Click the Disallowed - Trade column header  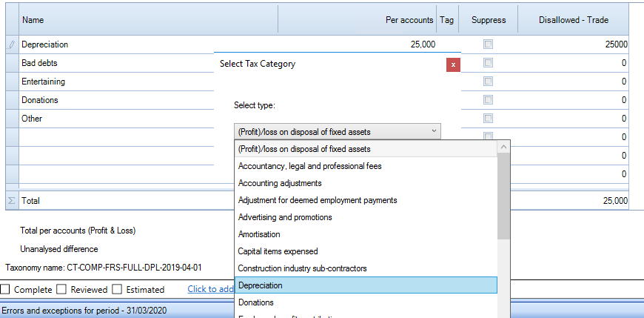point(574,20)
